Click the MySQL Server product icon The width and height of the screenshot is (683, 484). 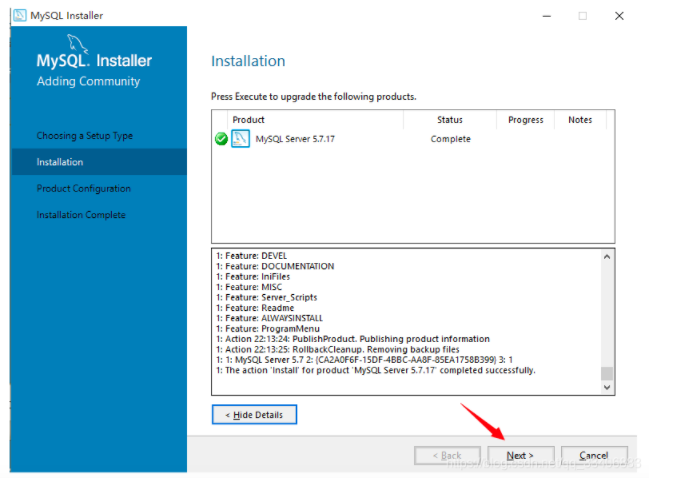tap(240, 139)
